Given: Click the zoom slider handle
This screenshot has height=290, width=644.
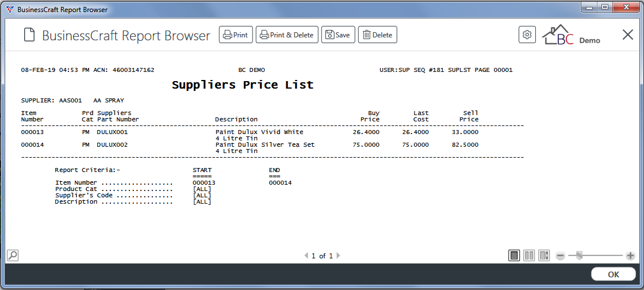Looking at the screenshot, I should click(579, 255).
